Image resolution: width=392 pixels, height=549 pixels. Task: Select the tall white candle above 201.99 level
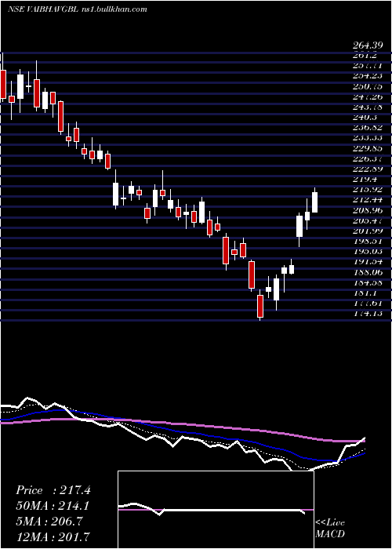[x=299, y=226]
